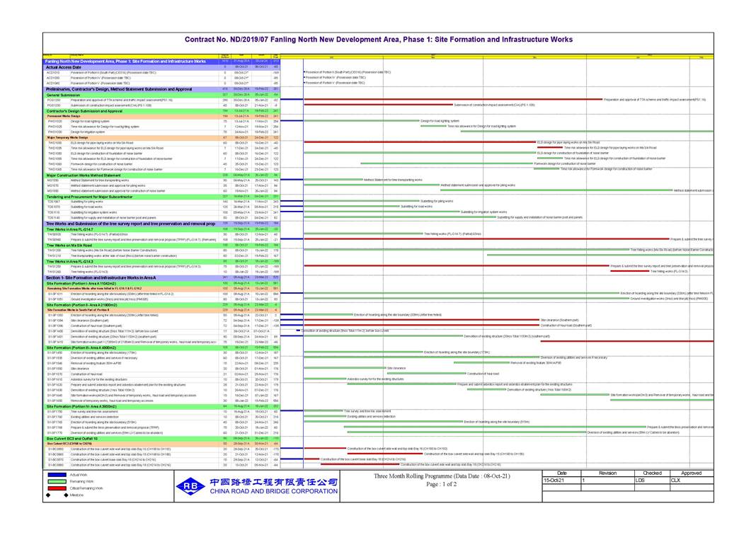Select the 'Site Formation (Portion II- Area A' header
This screenshot has width=756, height=535.
161,304
